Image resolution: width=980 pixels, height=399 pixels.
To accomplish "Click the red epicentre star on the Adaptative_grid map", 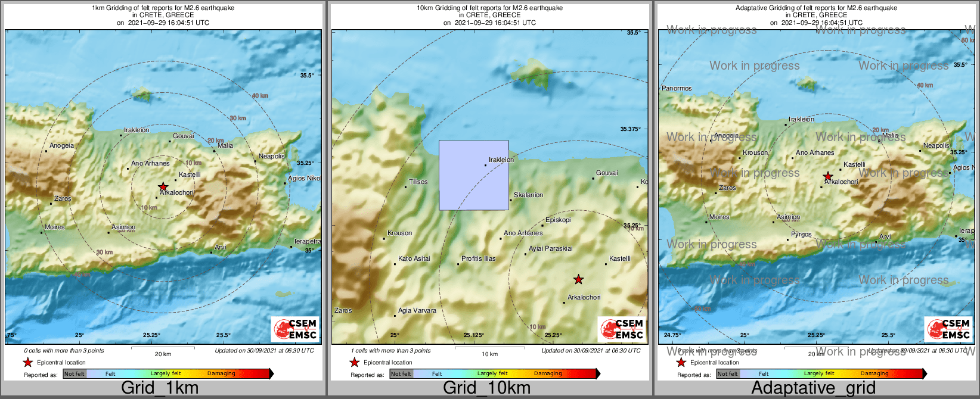I will [828, 176].
